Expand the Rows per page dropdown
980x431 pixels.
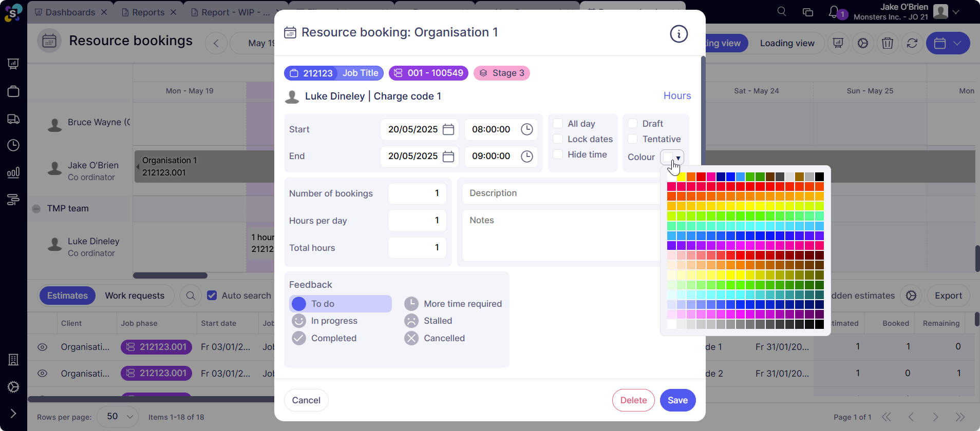tap(118, 417)
